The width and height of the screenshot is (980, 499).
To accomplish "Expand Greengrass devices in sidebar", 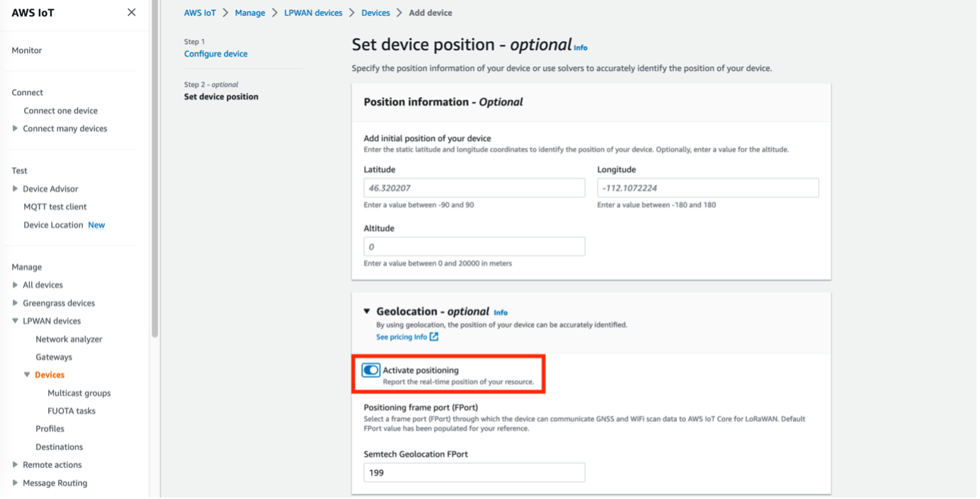I will (x=16, y=303).
